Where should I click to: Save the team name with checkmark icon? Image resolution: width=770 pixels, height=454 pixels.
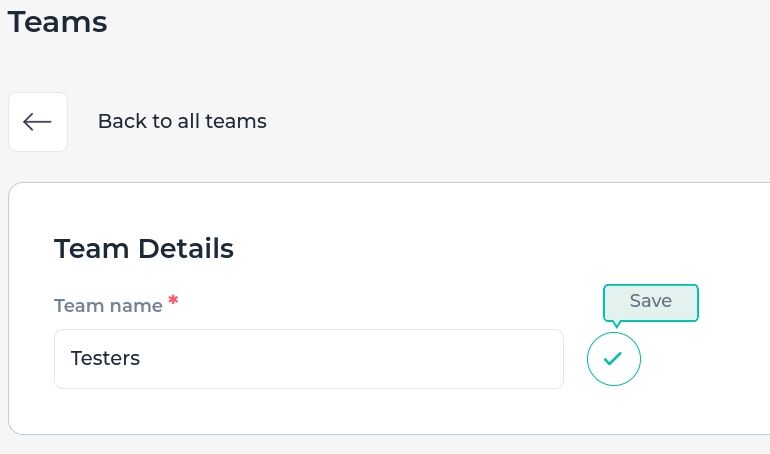613,359
